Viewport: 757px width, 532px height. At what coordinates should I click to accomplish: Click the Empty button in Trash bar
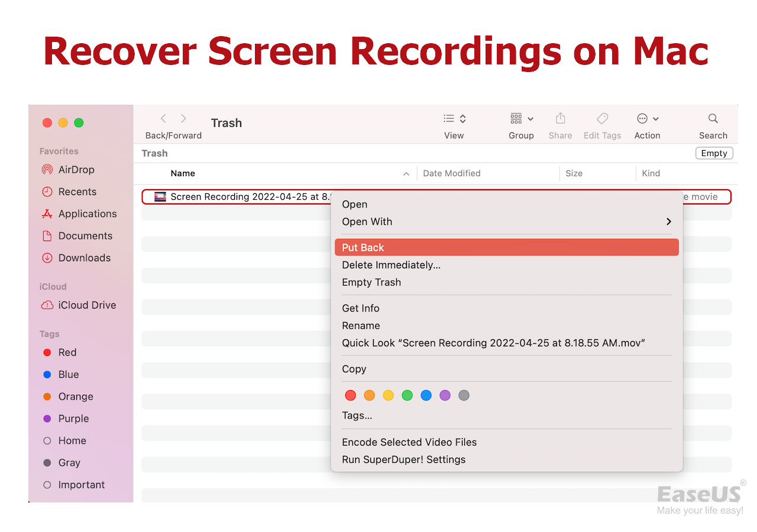pos(714,153)
